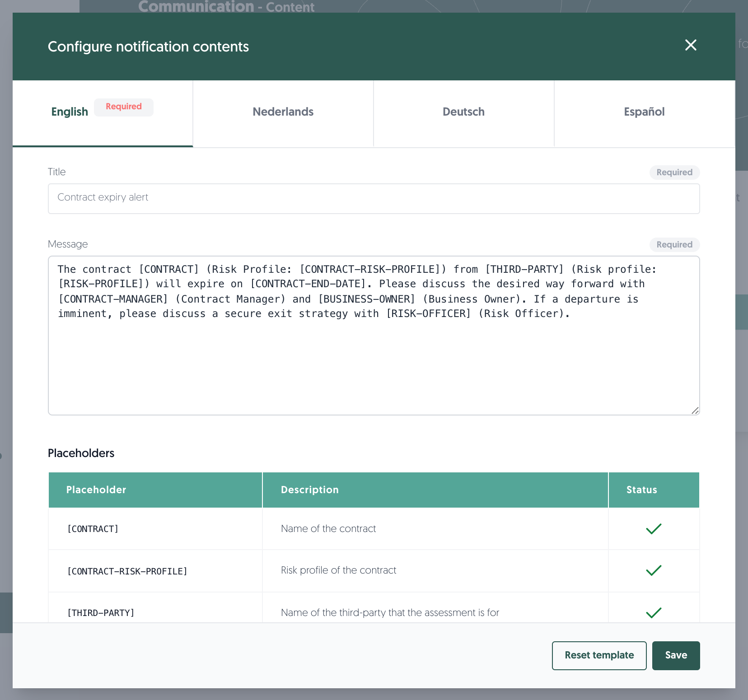Click the 'Risk profile of the contract' description

tap(338, 570)
